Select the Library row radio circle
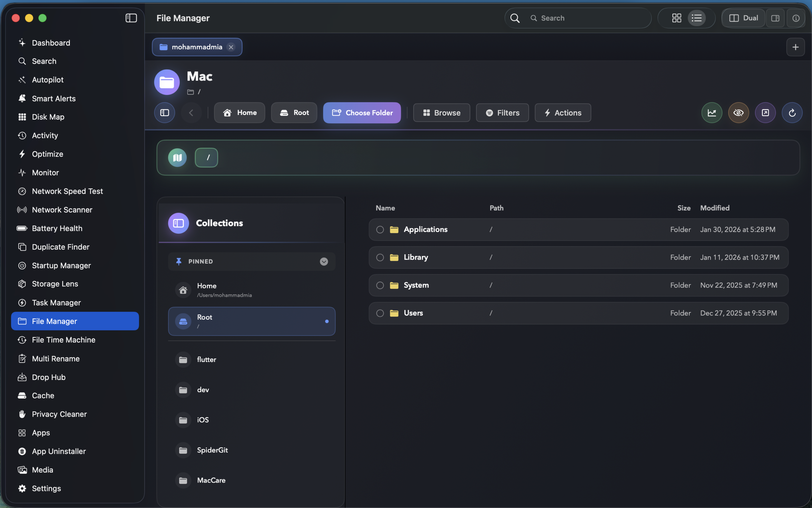Image resolution: width=812 pixels, height=508 pixels. pyautogui.click(x=380, y=257)
